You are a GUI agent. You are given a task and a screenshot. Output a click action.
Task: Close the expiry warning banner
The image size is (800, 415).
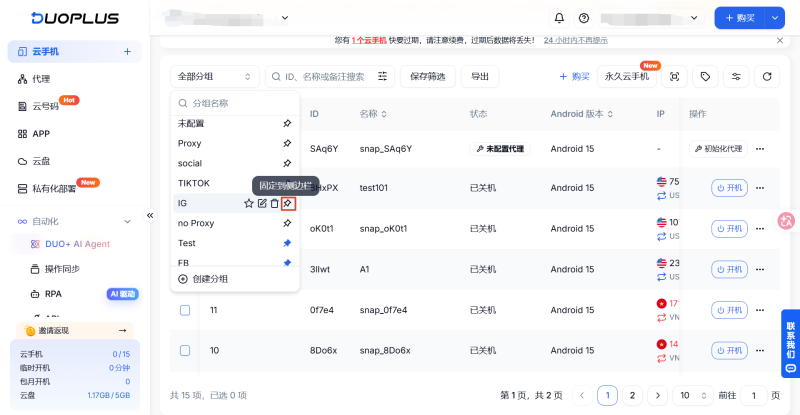(x=780, y=40)
